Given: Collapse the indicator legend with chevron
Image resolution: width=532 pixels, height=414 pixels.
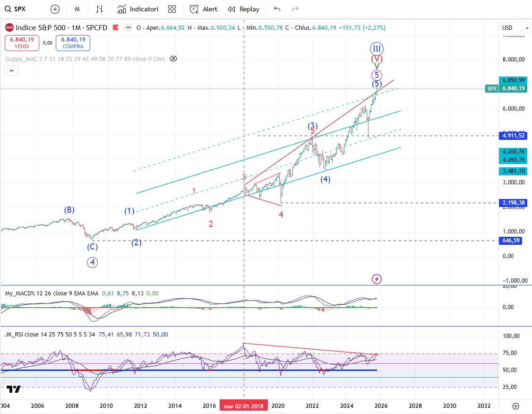Looking at the screenshot, I should pos(12,71).
